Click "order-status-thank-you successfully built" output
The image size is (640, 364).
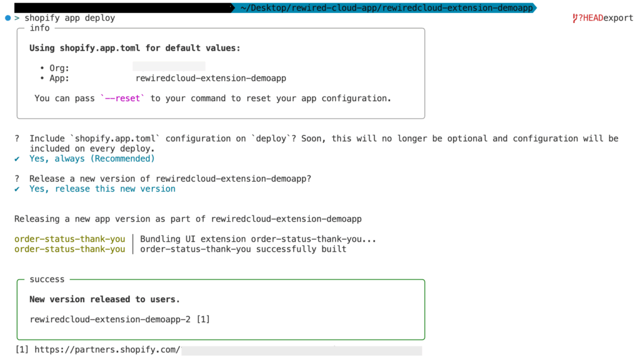coord(243,250)
